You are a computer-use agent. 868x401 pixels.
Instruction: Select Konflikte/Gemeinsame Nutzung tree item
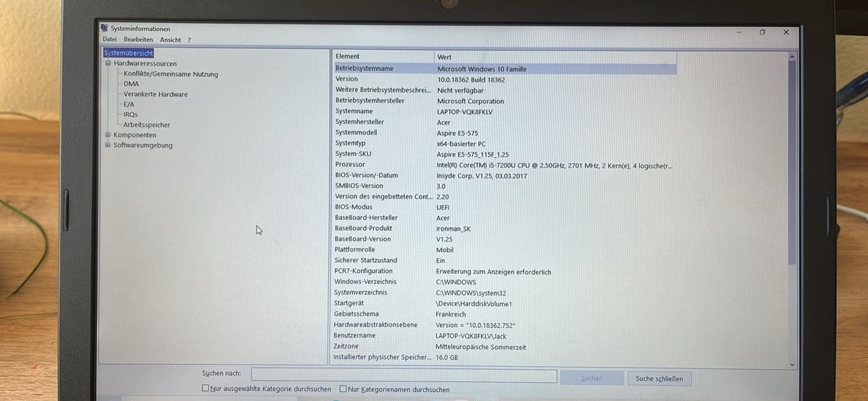[171, 74]
